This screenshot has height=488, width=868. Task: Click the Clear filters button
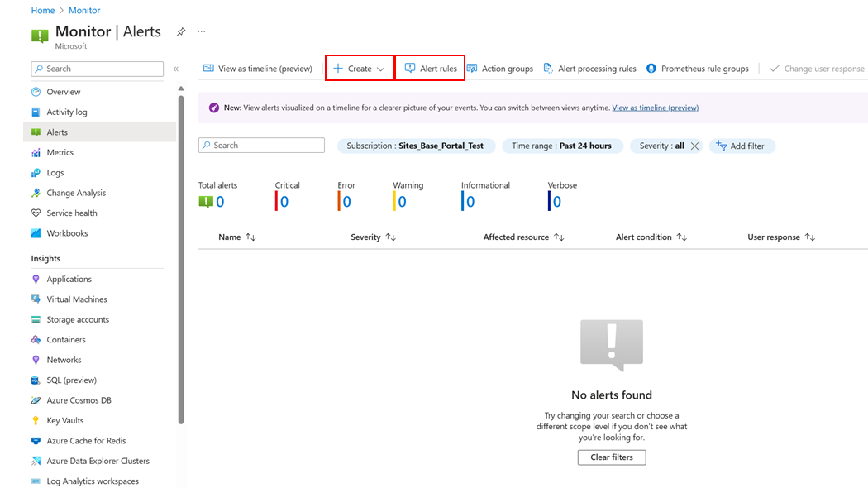611,457
